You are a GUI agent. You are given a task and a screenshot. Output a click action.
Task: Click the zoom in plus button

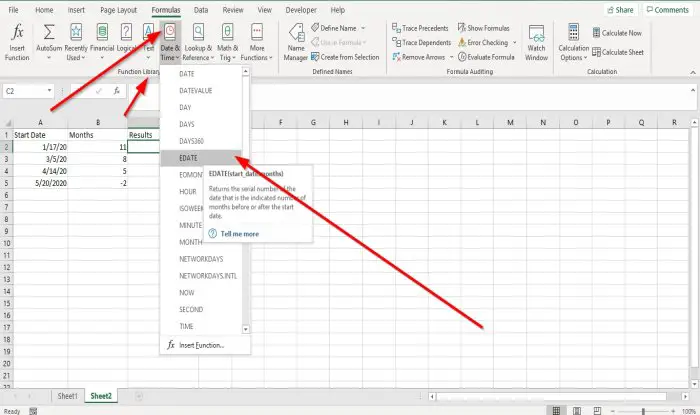[x=674, y=411]
